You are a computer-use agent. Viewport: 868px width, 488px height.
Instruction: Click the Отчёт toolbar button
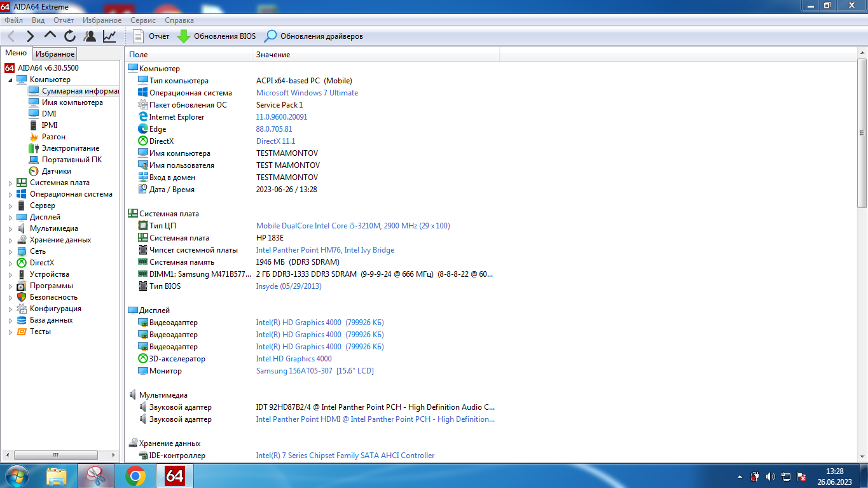[151, 36]
